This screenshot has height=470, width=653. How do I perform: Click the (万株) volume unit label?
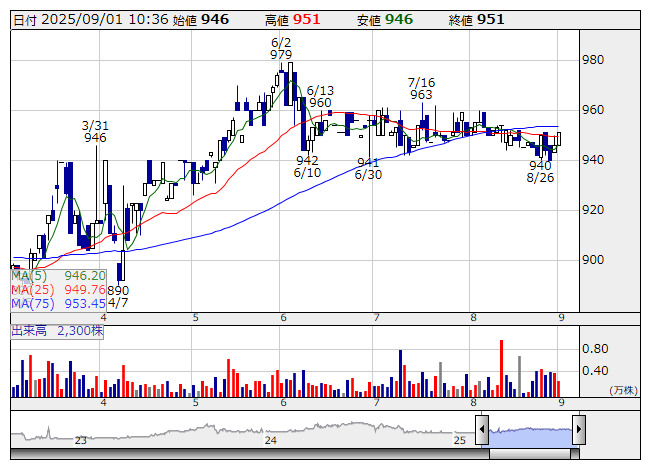tap(623, 390)
